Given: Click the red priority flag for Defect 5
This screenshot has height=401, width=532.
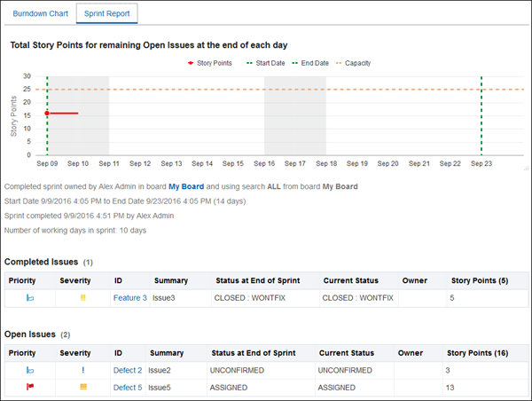Looking at the screenshot, I should tap(30, 387).
